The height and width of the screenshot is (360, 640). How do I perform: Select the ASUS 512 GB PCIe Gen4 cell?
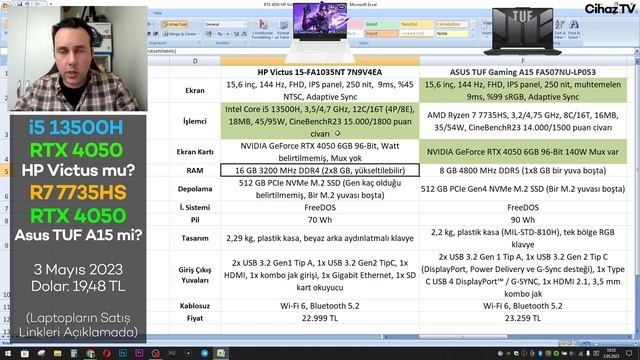523,189
